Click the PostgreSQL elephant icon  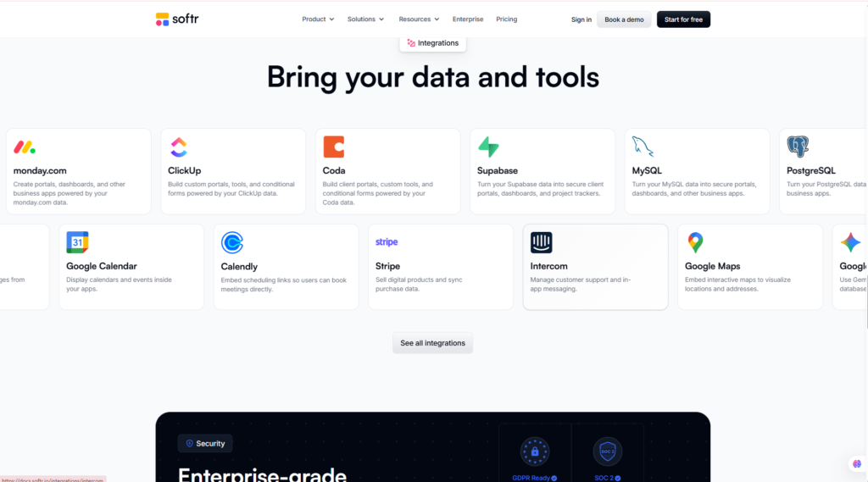pyautogui.click(x=798, y=147)
